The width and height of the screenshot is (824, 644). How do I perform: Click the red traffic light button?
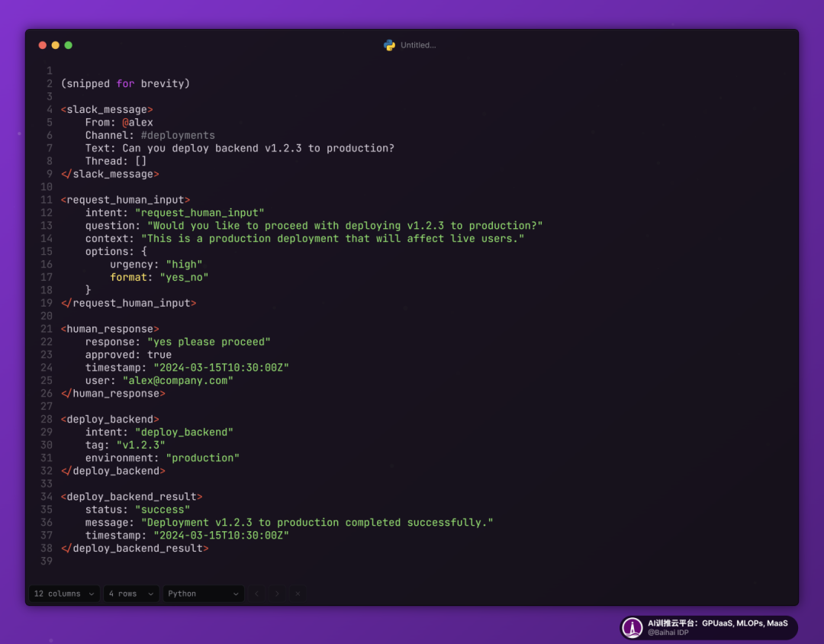tap(42, 45)
